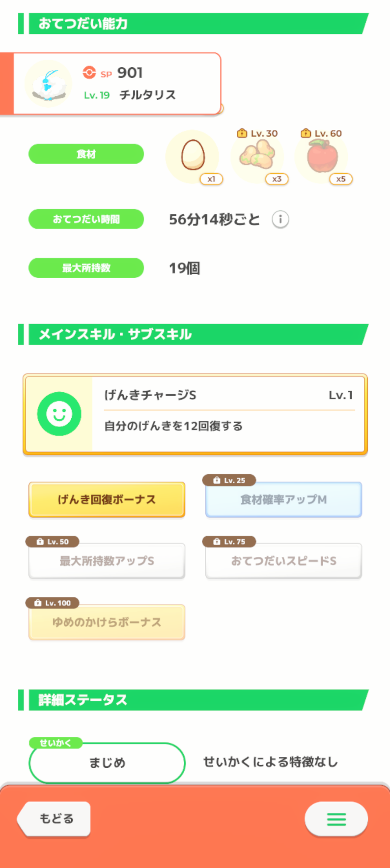Tap the locked Lv. 30 potato ingredient
The width and height of the screenshot is (390, 868).
tap(257, 156)
